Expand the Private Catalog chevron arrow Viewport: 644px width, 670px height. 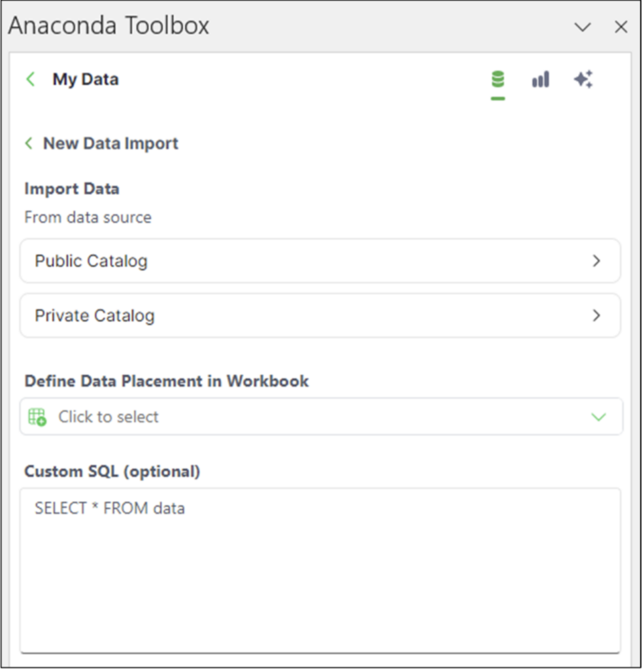click(x=596, y=316)
